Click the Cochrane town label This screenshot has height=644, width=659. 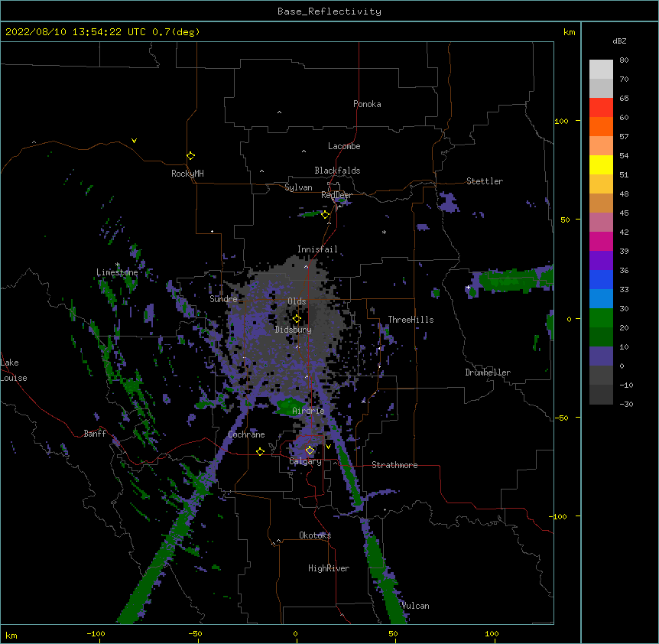246,434
